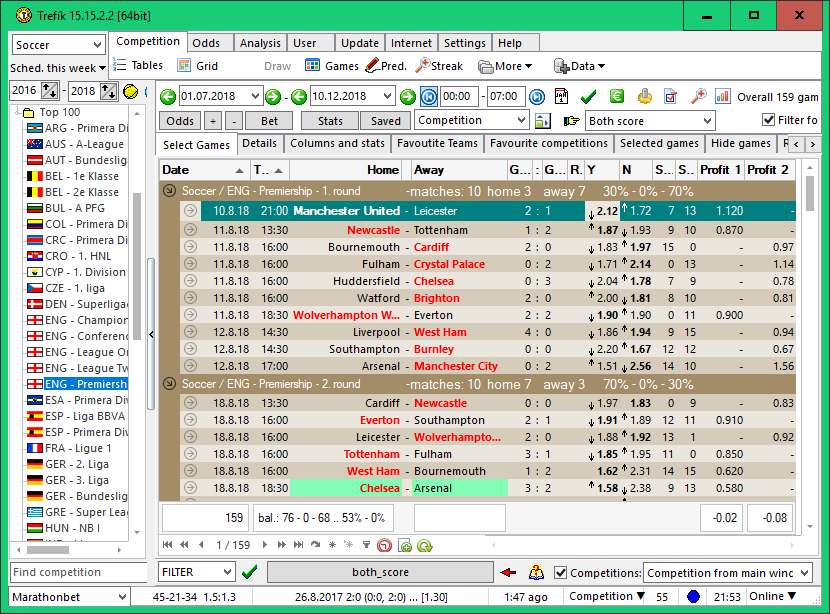Click the green checkmark next to FILTER
The height and width of the screenshot is (614, 830).
point(249,572)
